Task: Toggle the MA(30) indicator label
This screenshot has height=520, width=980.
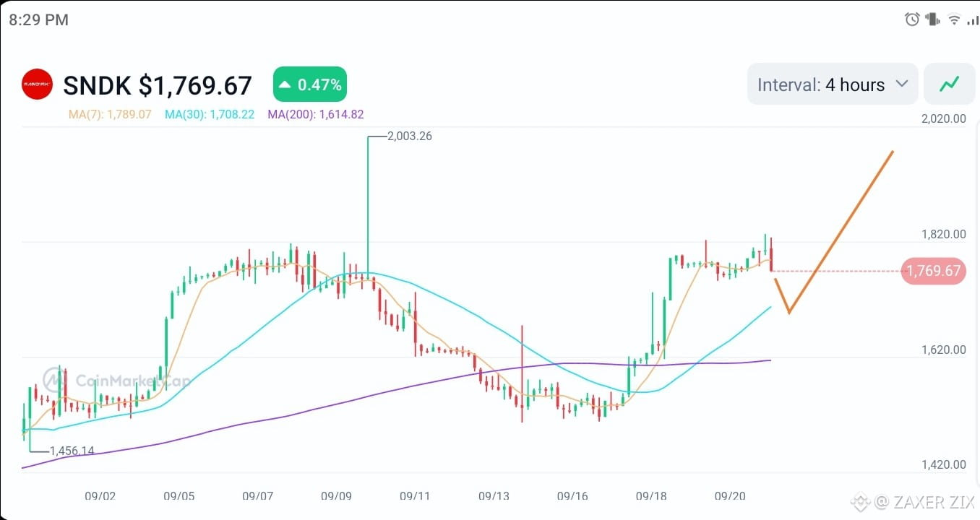Action: pos(210,114)
